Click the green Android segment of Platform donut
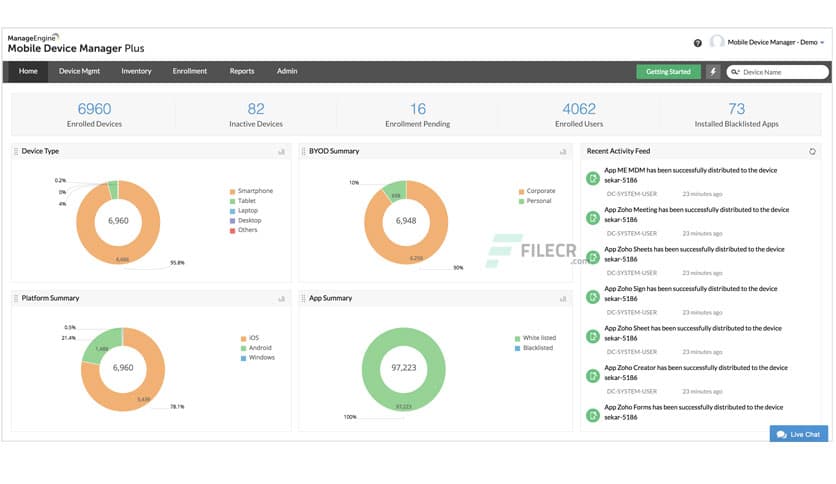The width and height of the screenshot is (836, 484). (102, 346)
